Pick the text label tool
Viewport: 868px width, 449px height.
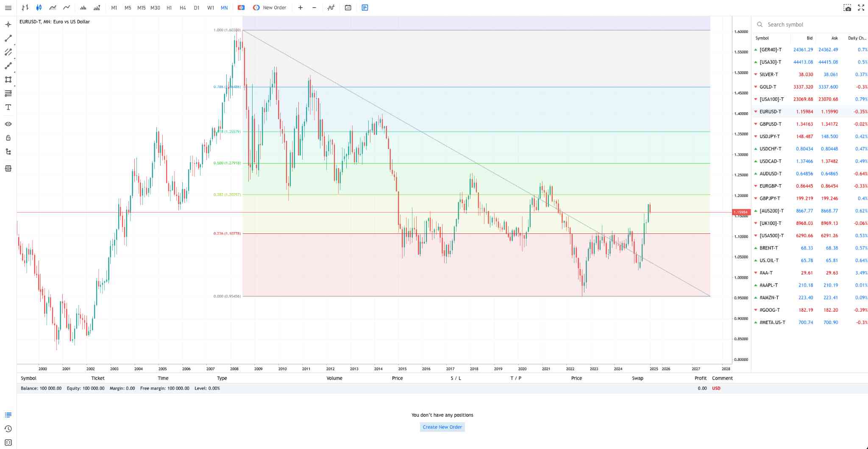click(8, 107)
